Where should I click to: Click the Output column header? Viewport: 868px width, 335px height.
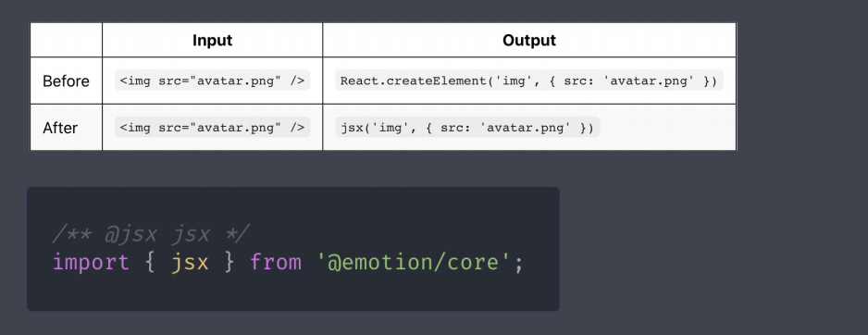[529, 41]
